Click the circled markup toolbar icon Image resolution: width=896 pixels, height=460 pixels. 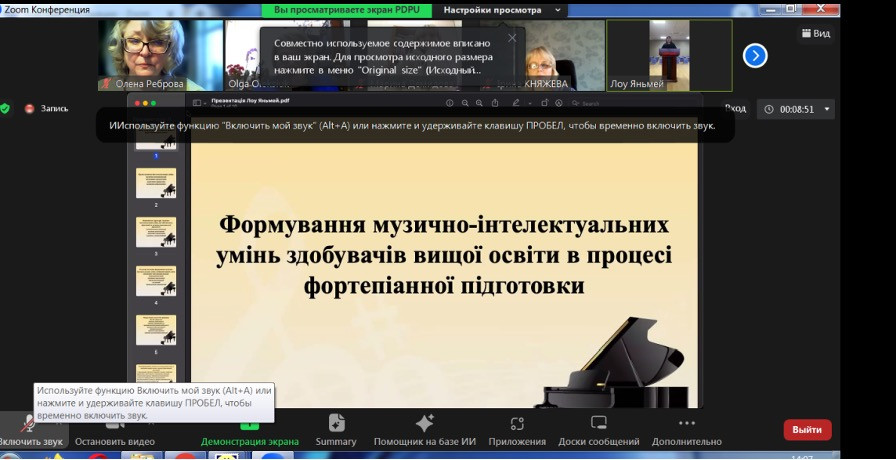point(559,103)
